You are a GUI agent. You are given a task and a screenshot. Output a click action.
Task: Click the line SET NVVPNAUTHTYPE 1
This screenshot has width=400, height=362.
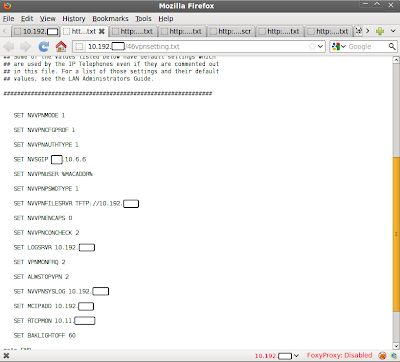click(x=46, y=145)
